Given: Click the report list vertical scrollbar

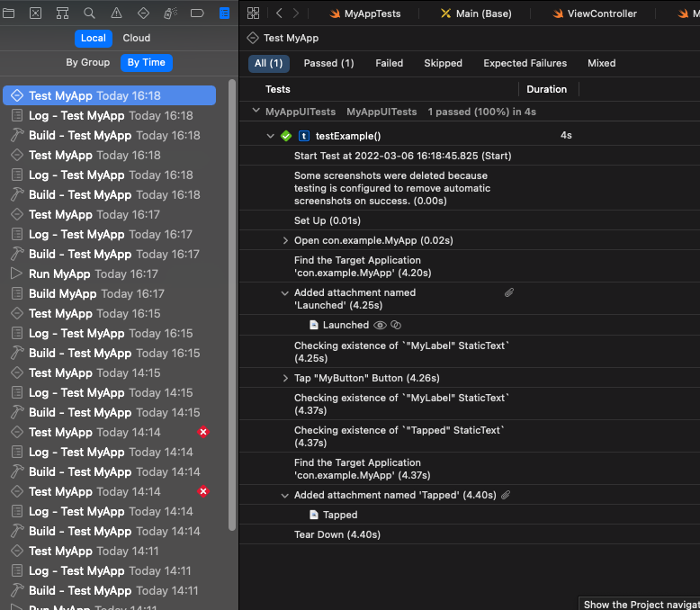Looking at the screenshot, I should tap(232, 305).
